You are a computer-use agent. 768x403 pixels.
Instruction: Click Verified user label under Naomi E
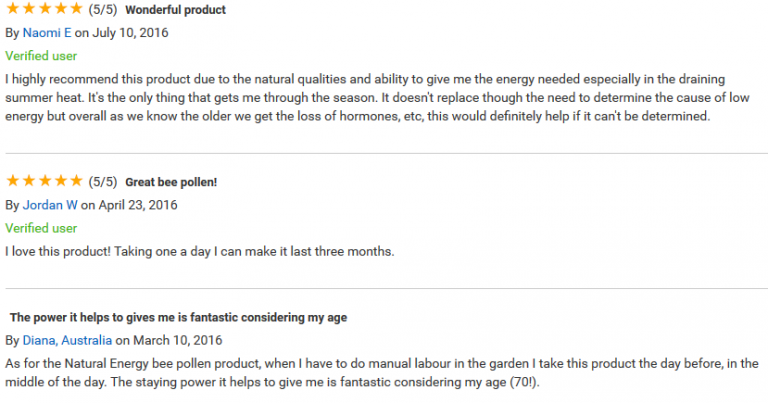[41, 55]
